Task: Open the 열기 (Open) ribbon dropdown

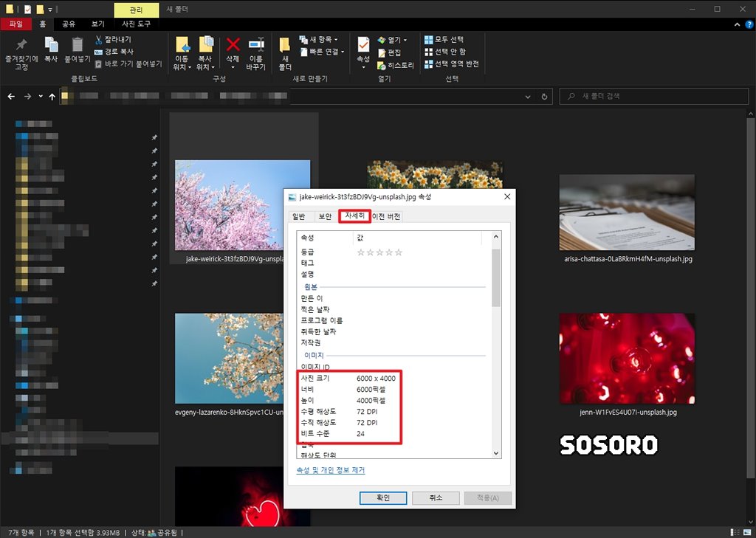Action: point(392,40)
